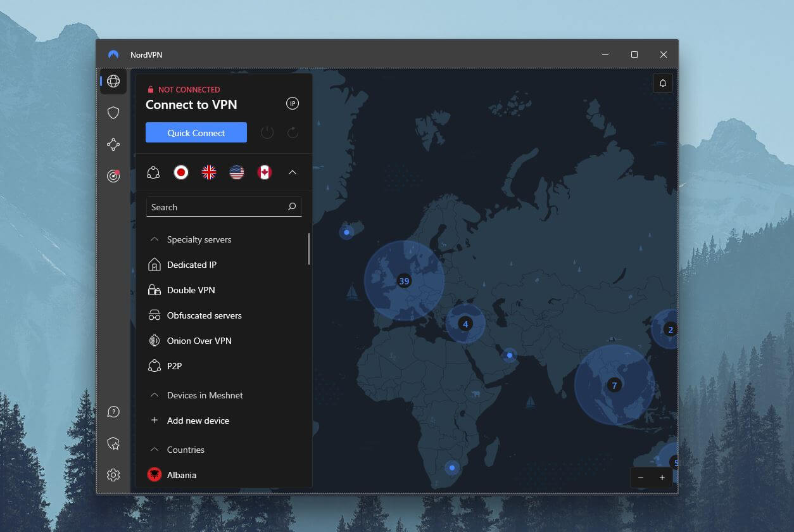Click the UAE server dot
Image resolution: width=794 pixels, height=532 pixels.
[510, 355]
